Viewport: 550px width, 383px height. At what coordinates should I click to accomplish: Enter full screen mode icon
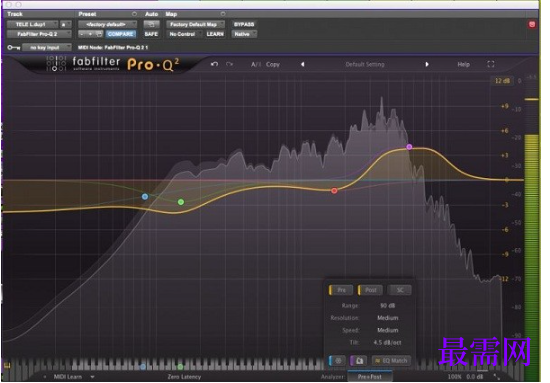point(490,64)
